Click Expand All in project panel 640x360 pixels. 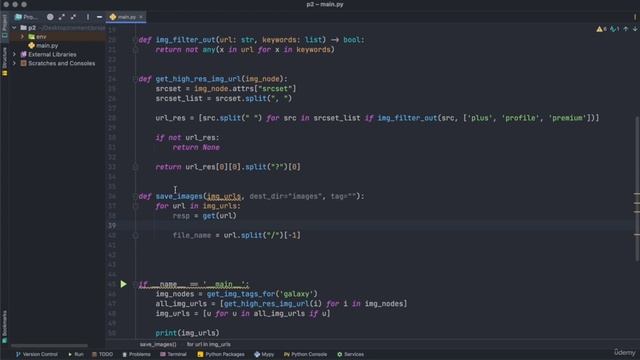pos(62,17)
